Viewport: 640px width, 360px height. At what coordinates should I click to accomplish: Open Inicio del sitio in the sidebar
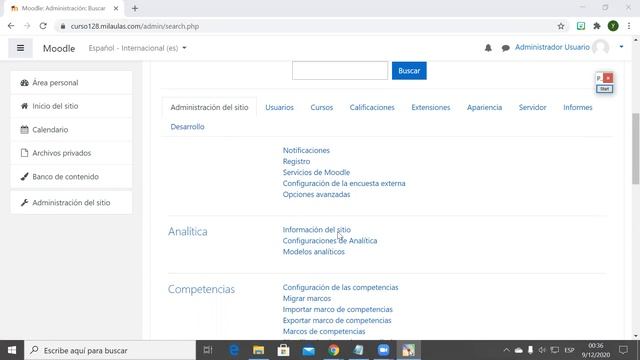pyautogui.click(x=71, y=106)
